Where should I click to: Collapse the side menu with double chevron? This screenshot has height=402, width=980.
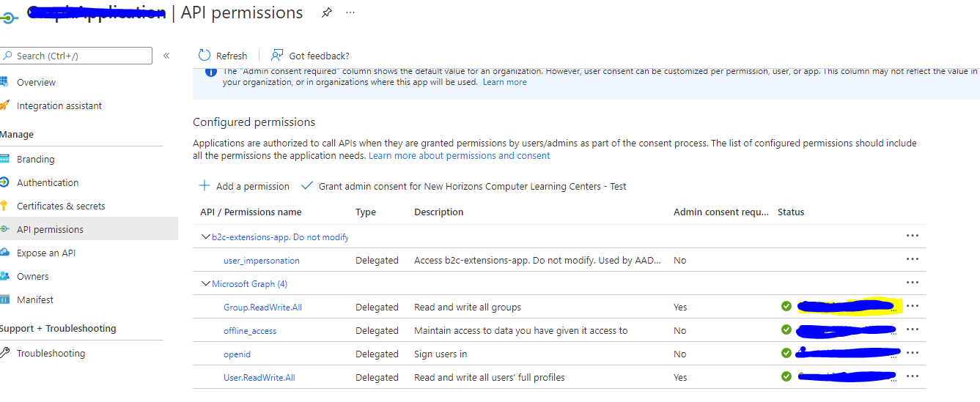(166, 56)
